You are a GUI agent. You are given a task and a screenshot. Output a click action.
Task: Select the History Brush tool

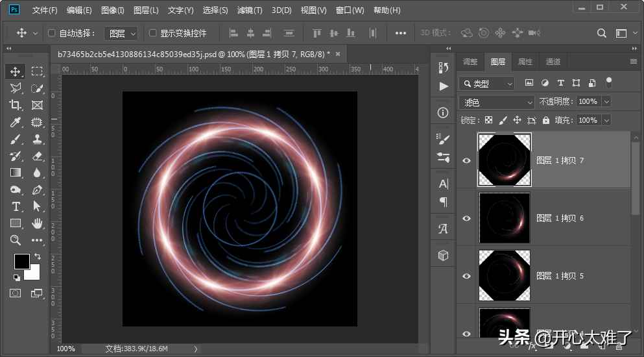(x=15, y=156)
